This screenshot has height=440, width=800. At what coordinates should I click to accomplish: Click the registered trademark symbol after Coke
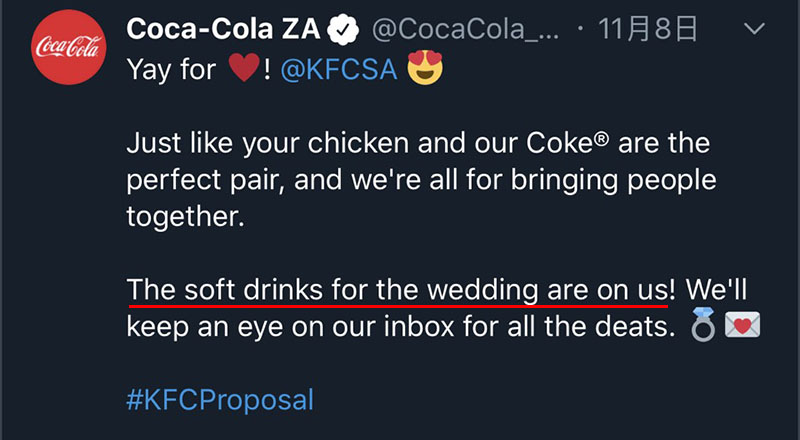click(602, 138)
